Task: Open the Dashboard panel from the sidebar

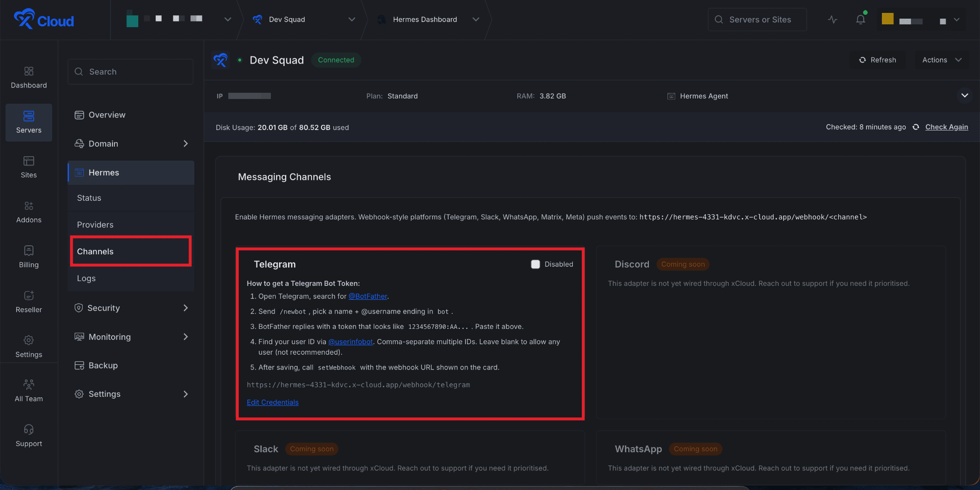Action: [29, 77]
